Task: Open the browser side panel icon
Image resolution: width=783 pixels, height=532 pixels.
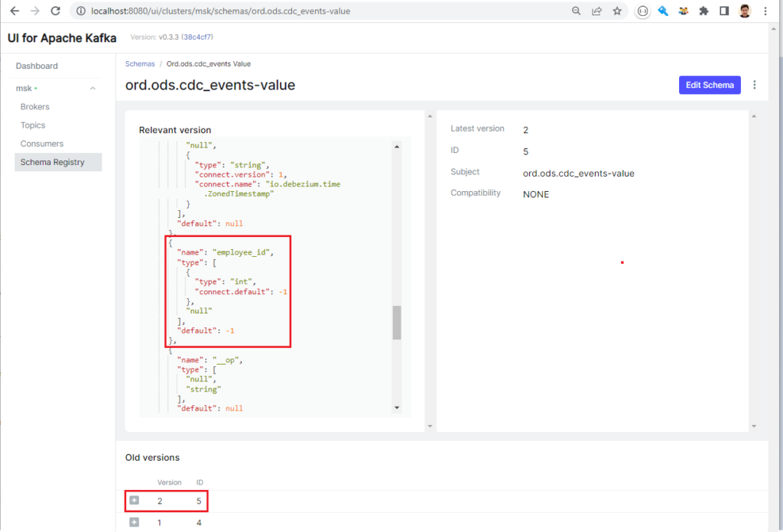Action: (723, 11)
